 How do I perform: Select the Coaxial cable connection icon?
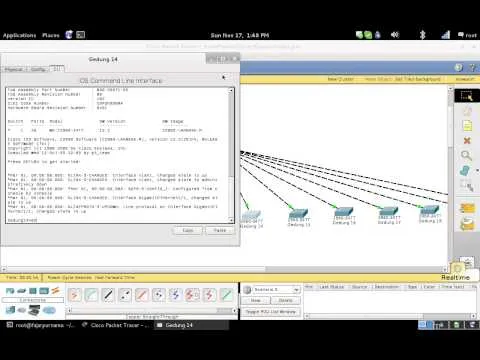(175, 295)
